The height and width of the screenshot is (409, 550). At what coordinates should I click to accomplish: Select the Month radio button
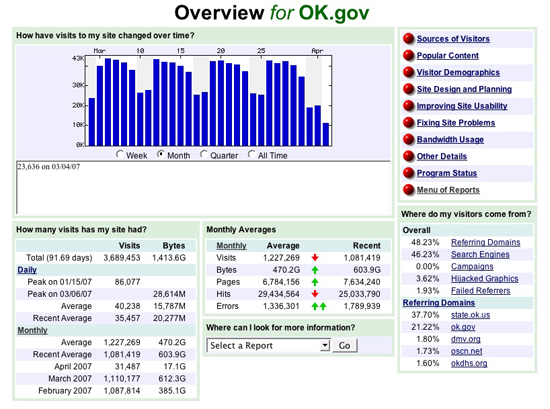[161, 154]
